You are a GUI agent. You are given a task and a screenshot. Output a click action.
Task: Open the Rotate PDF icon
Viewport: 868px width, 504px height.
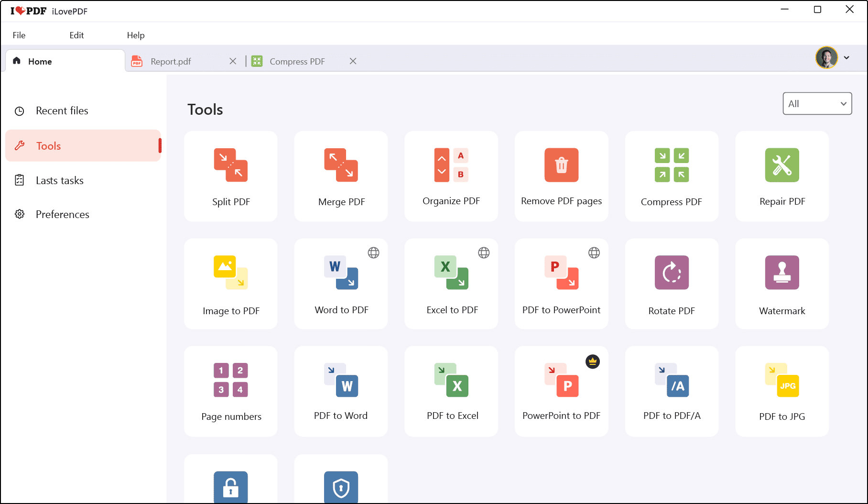[x=672, y=273]
